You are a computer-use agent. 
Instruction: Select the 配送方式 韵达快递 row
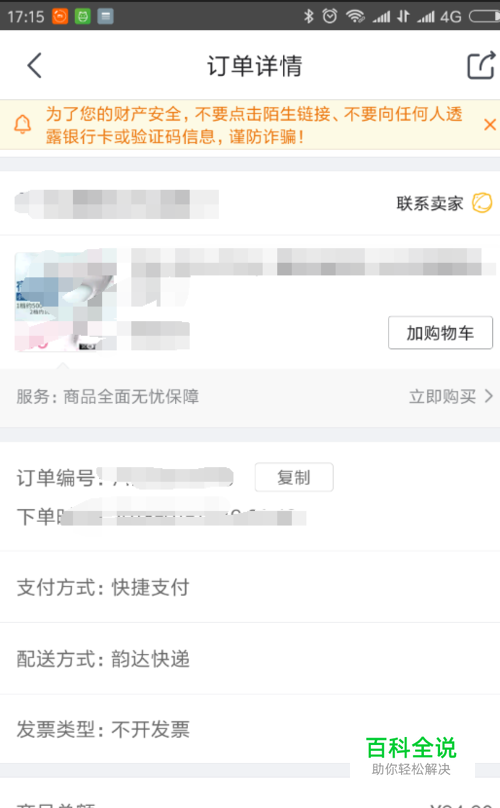250,659
